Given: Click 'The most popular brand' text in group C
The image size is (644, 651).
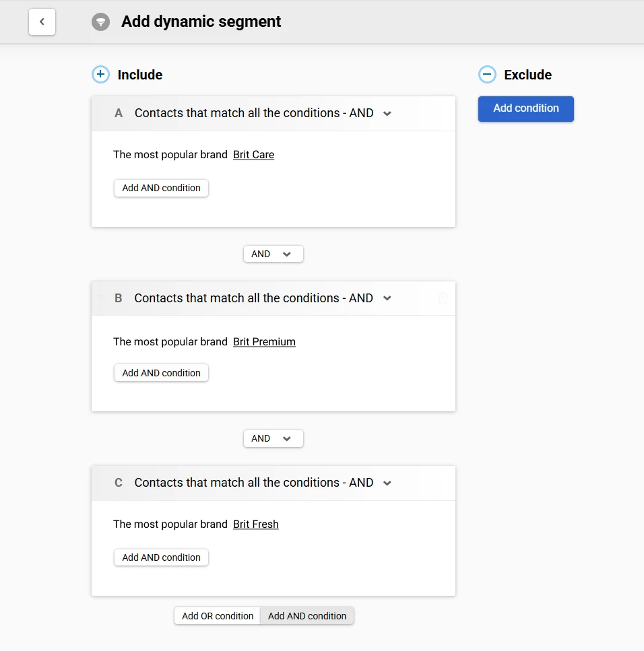Looking at the screenshot, I should [170, 524].
